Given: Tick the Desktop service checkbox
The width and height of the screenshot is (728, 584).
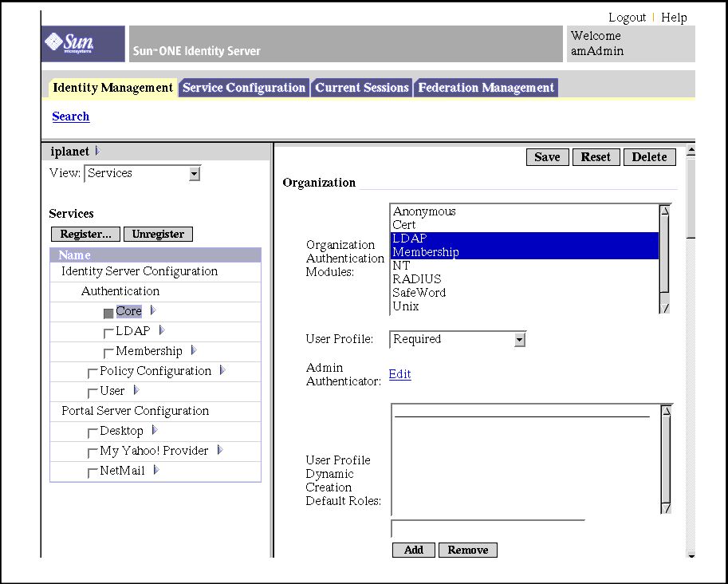Looking at the screenshot, I should coord(92,433).
